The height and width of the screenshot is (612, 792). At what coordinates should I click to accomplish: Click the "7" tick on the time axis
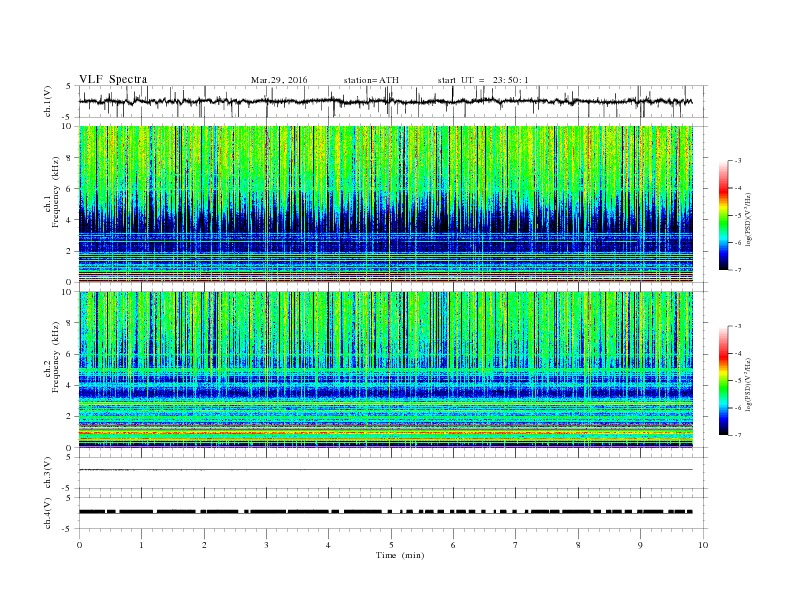[x=516, y=545]
